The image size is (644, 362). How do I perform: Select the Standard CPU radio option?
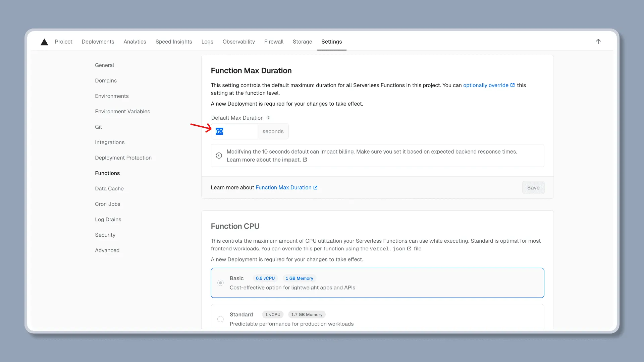point(220,319)
